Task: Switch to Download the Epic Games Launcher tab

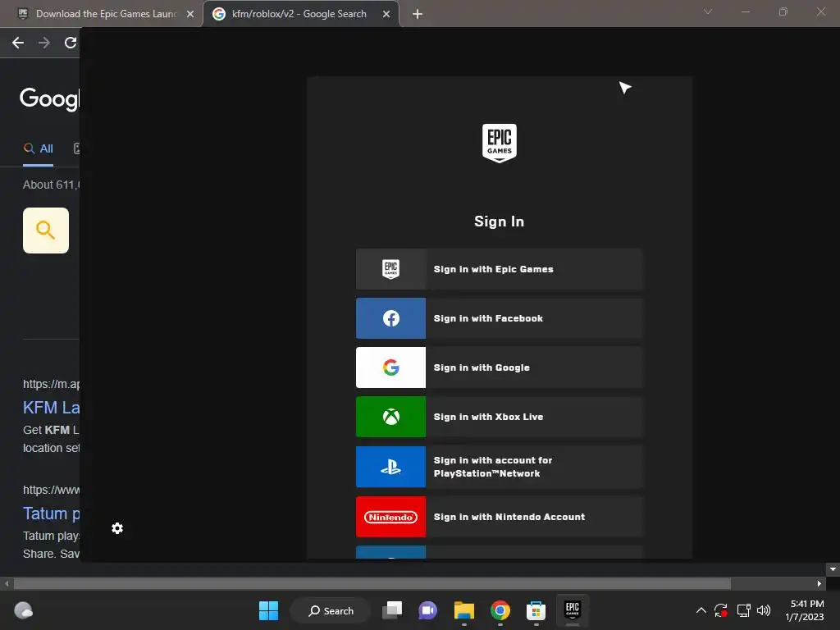Action: tap(106, 14)
